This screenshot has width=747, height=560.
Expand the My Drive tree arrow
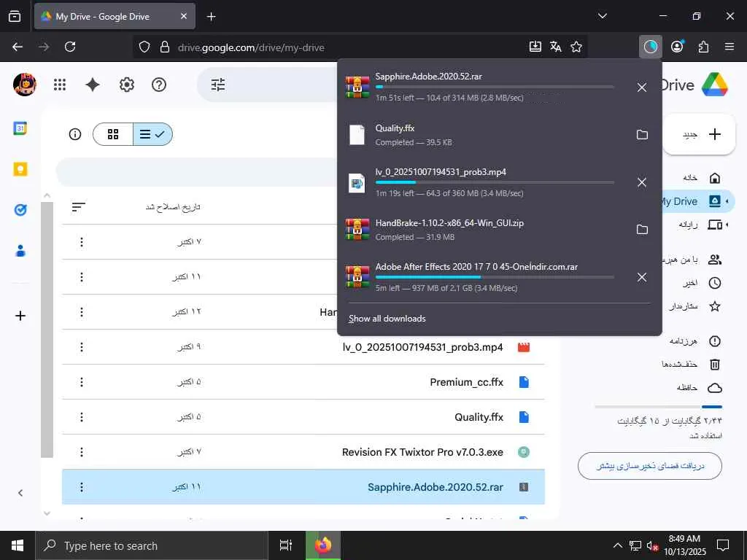[x=727, y=201]
